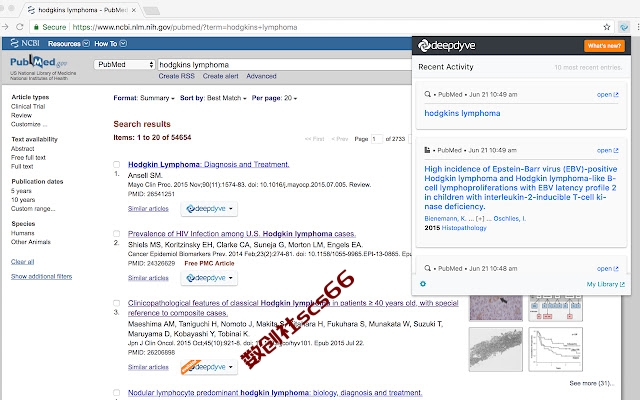Click the secure padlock icon

point(36,27)
